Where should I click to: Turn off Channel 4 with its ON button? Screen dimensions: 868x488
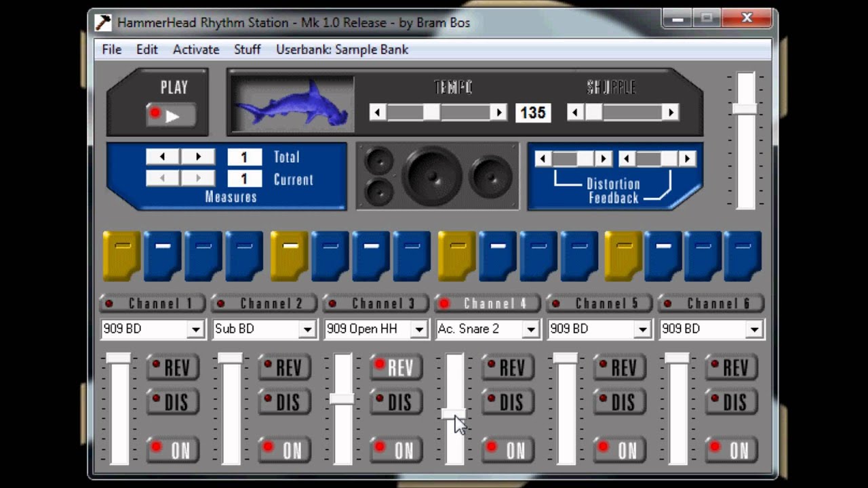(508, 449)
